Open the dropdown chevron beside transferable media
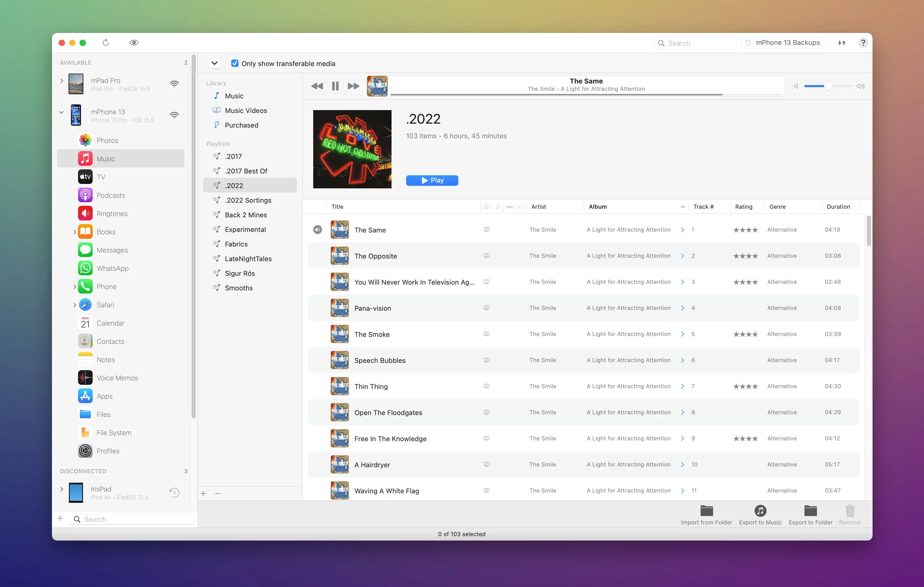 tap(215, 63)
